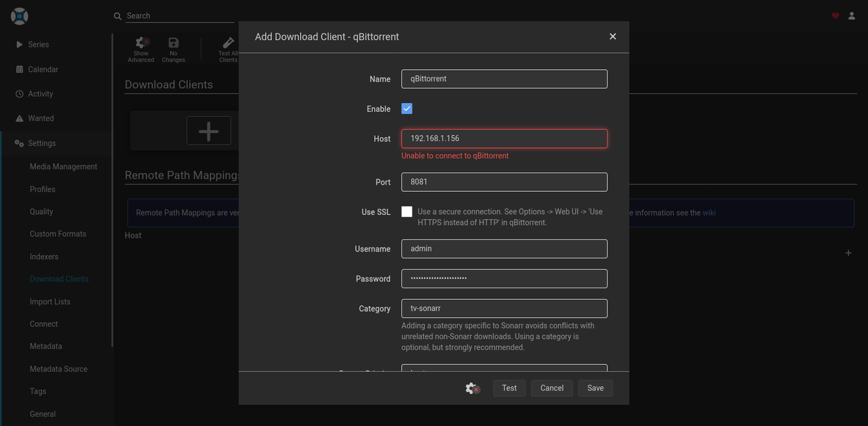
Task: Go to Tags settings
Action: (38, 391)
